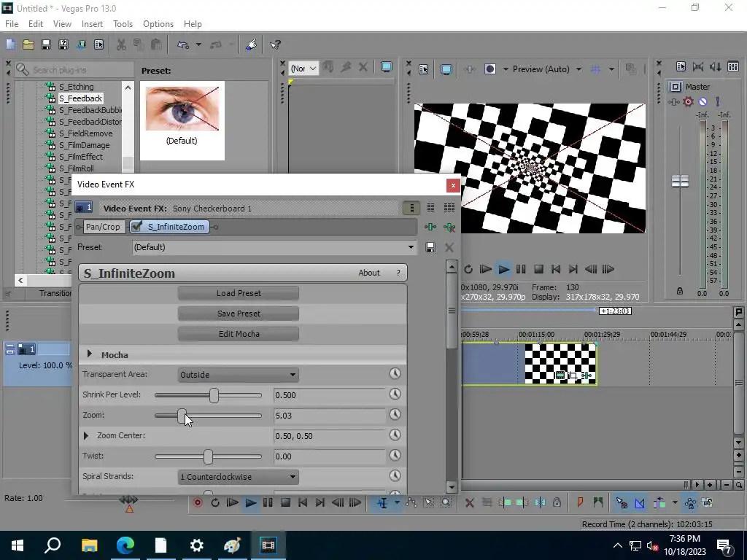This screenshot has height=560, width=747.
Task: Select the (Default) eye preset thumbnail
Action: [x=182, y=120]
